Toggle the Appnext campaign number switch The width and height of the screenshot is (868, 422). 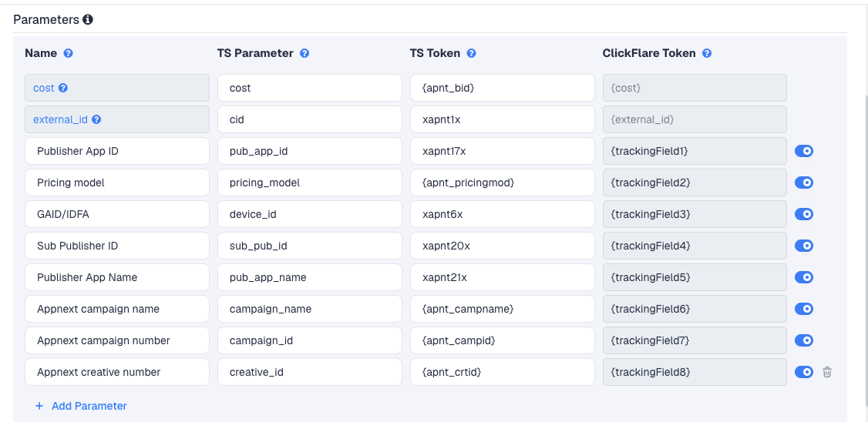coord(804,340)
